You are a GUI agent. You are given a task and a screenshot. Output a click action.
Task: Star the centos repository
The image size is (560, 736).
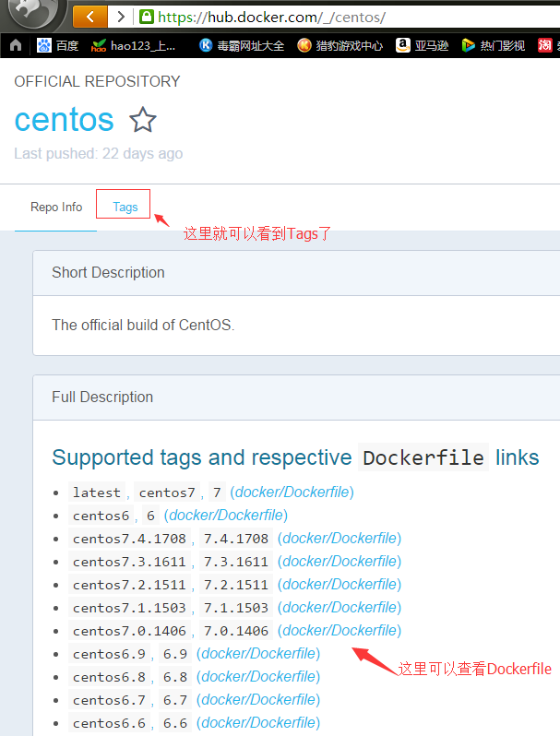point(142,120)
